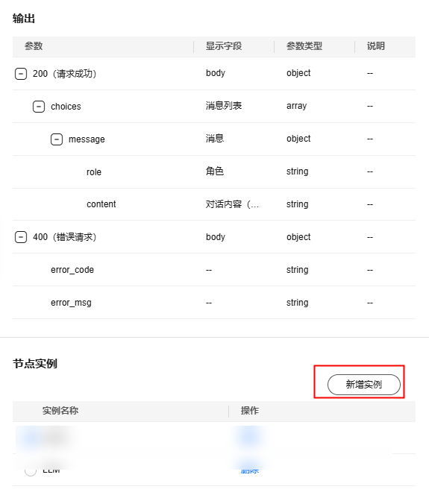
Task: Click the truncated 对话内容 display field
Action: [x=232, y=204]
